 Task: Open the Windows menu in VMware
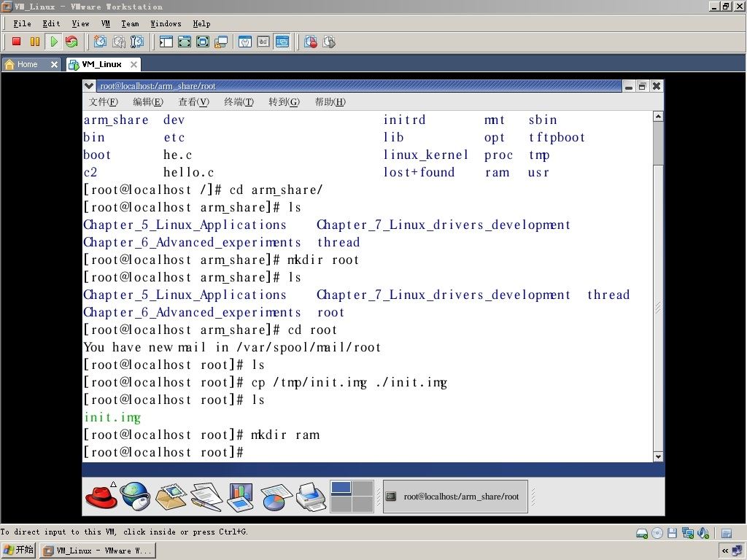(x=166, y=23)
